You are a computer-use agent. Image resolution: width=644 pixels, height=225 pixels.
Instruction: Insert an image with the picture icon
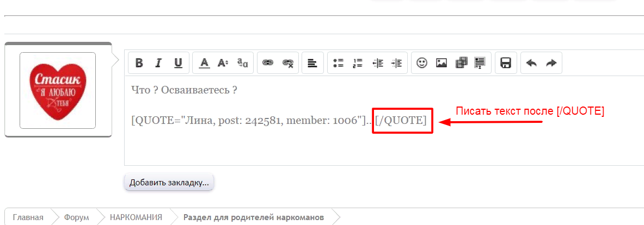441,62
